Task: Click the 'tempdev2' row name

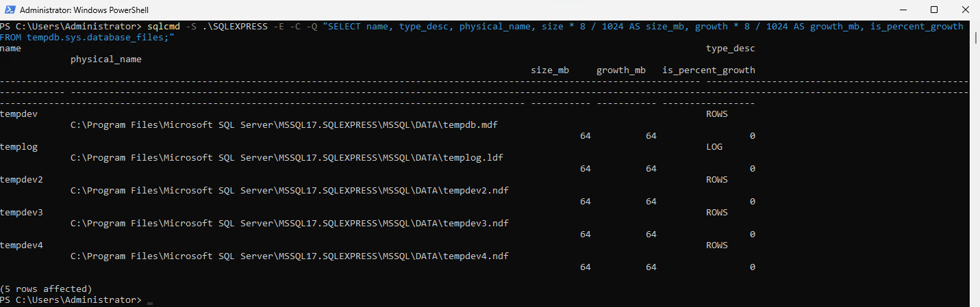Action: pos(22,180)
